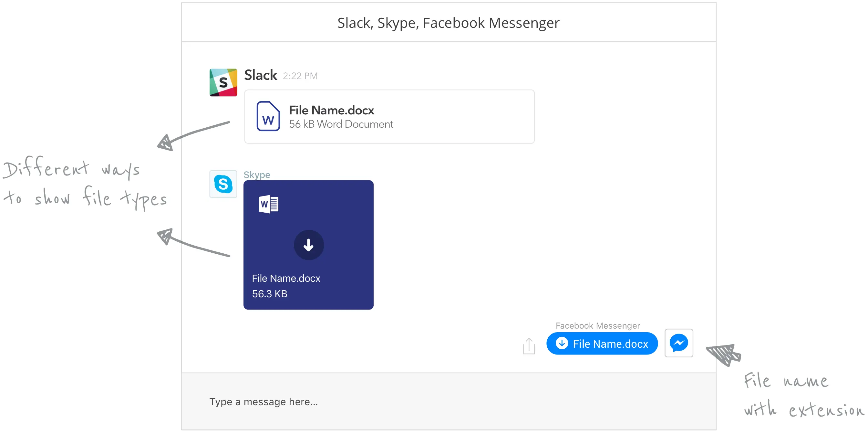
Task: Click the '56.3 KB' size text on Skype tile
Action: point(270,293)
